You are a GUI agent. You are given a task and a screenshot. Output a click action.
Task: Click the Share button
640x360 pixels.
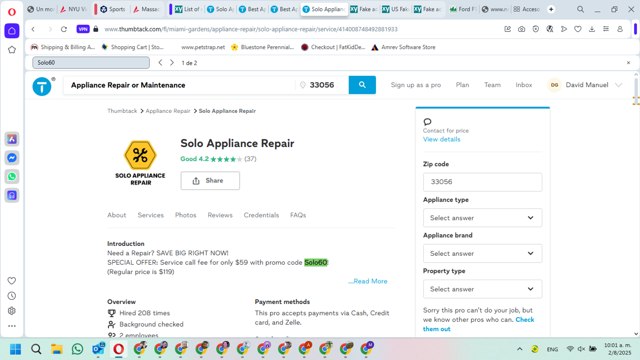pos(210,180)
